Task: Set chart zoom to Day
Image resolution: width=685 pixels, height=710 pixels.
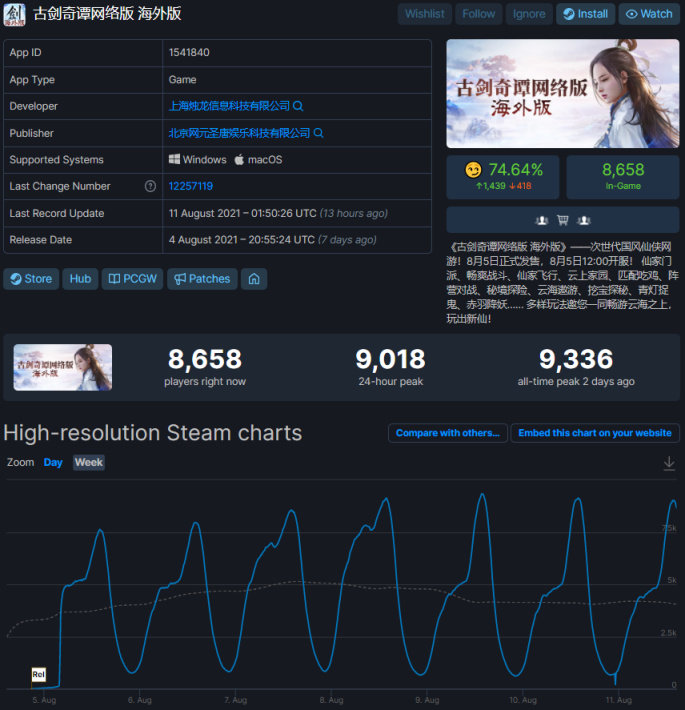Action: (53, 463)
